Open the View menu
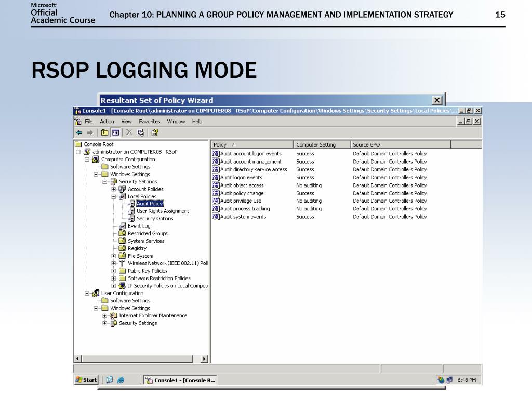Screen dimensions: 532x399 127,122
